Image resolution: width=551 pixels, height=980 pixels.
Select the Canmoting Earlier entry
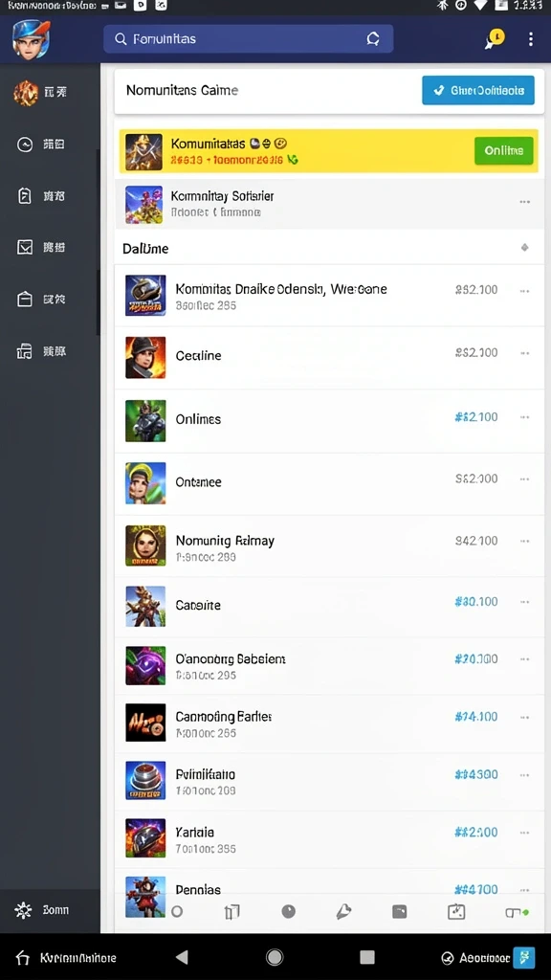point(329,724)
